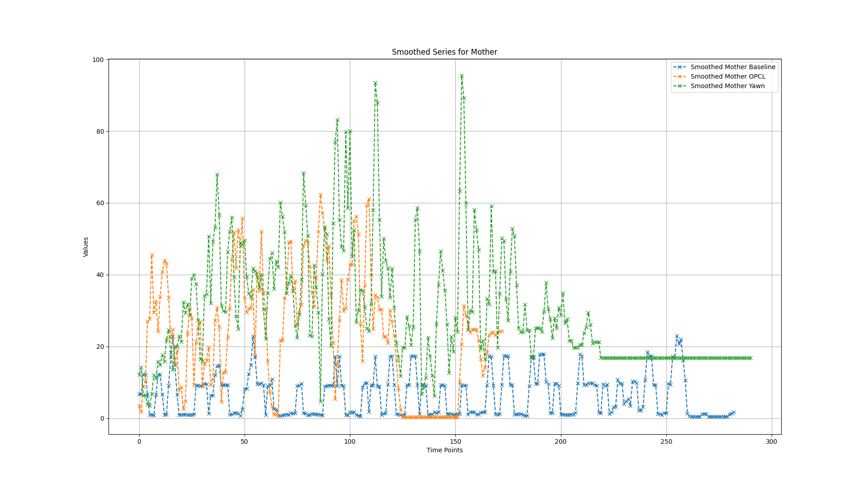The height and width of the screenshot is (488, 868).
Task: Click the y-axis tick label 60
Action: [x=99, y=203]
